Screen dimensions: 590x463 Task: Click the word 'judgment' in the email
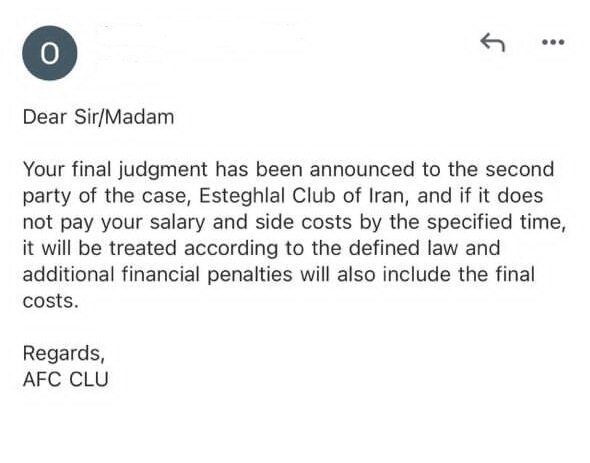[163, 170]
